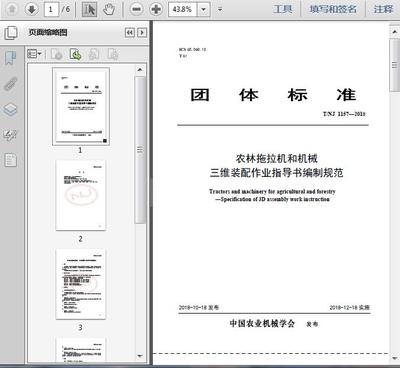Click the 2018-10-18 发布 date
Viewport: 400px width, 368px height.
coord(199,307)
